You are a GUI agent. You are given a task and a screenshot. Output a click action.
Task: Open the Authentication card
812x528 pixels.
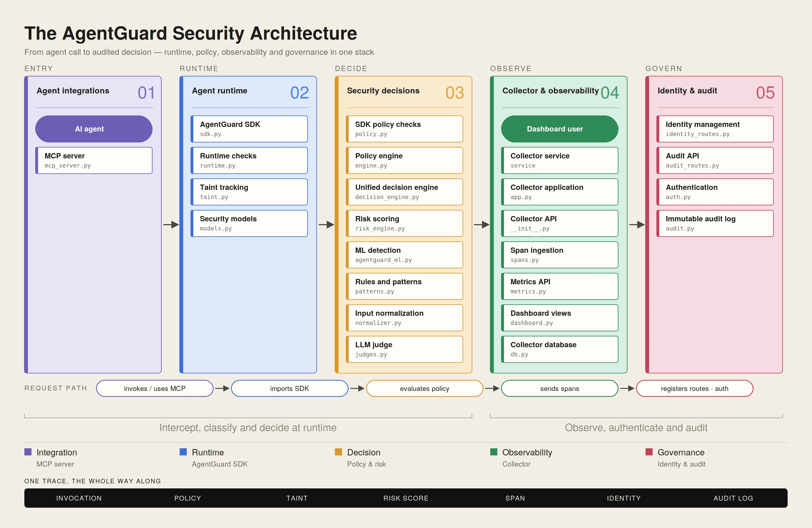715,192
